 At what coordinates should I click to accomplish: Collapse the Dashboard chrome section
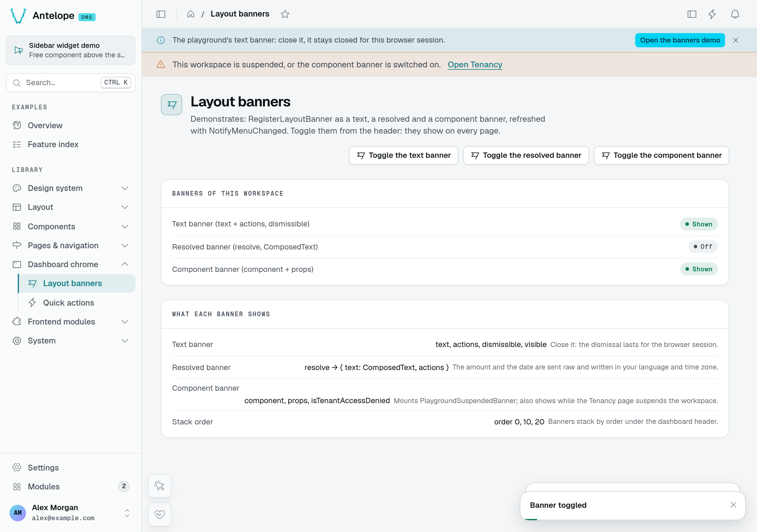pos(71,264)
